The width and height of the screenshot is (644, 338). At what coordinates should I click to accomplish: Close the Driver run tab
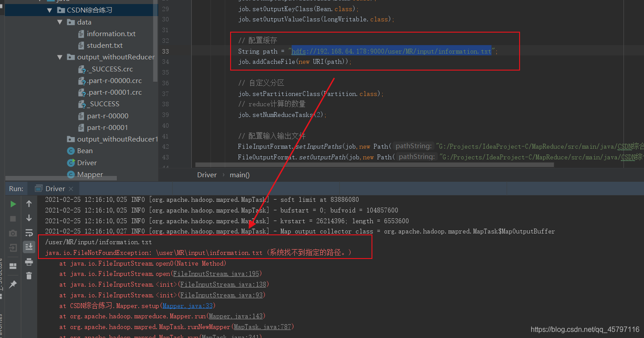coord(71,189)
